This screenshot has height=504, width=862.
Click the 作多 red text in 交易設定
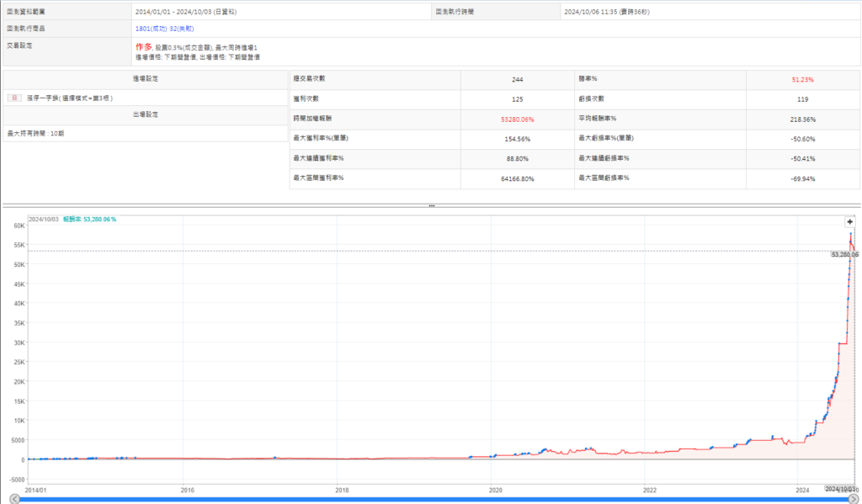(x=143, y=46)
